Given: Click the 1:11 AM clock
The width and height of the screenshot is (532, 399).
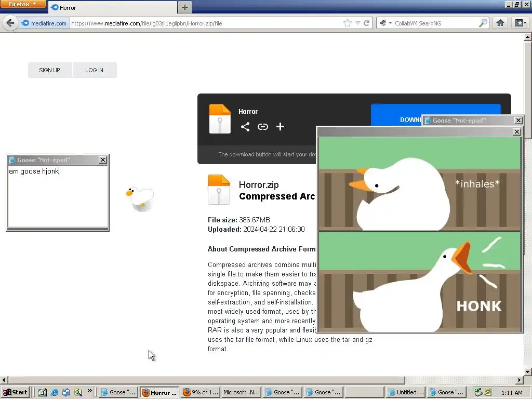Looking at the screenshot, I should [x=512, y=393].
